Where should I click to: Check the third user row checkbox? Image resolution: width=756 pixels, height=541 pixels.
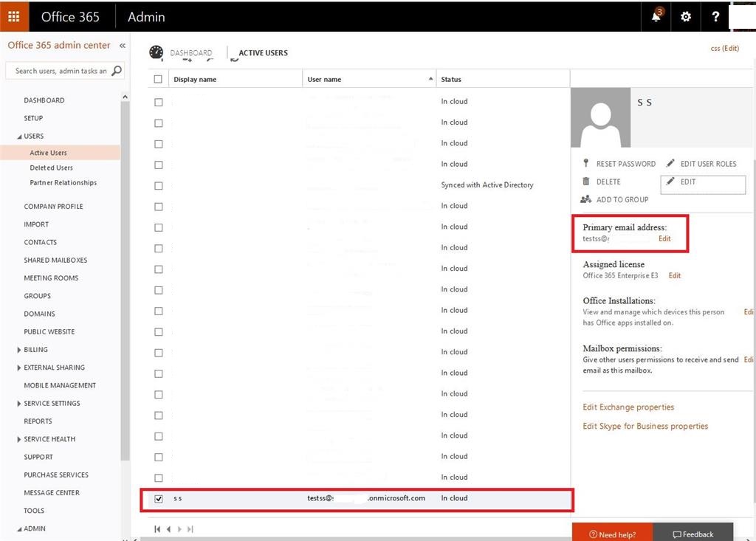[x=159, y=144]
